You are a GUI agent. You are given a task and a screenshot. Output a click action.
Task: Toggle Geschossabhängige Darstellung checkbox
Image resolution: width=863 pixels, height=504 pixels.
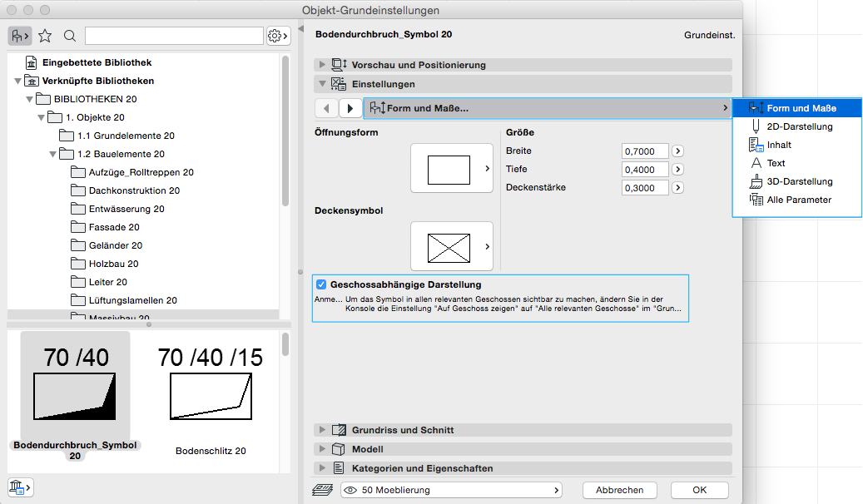(321, 284)
